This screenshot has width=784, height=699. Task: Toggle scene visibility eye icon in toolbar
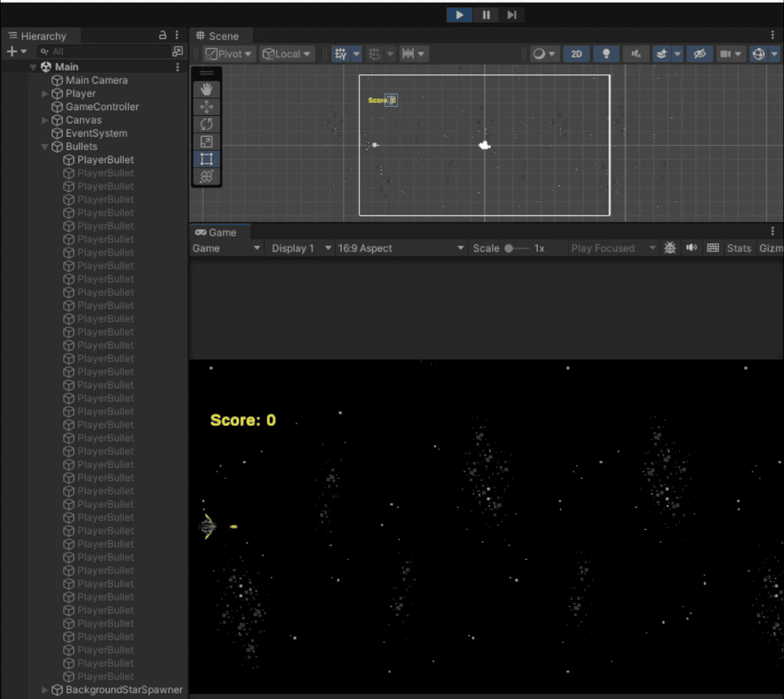[699, 54]
